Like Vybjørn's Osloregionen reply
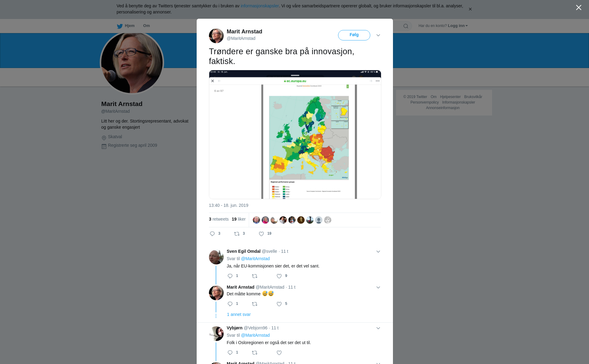Screen dimensions: 589x364 tap(279, 353)
